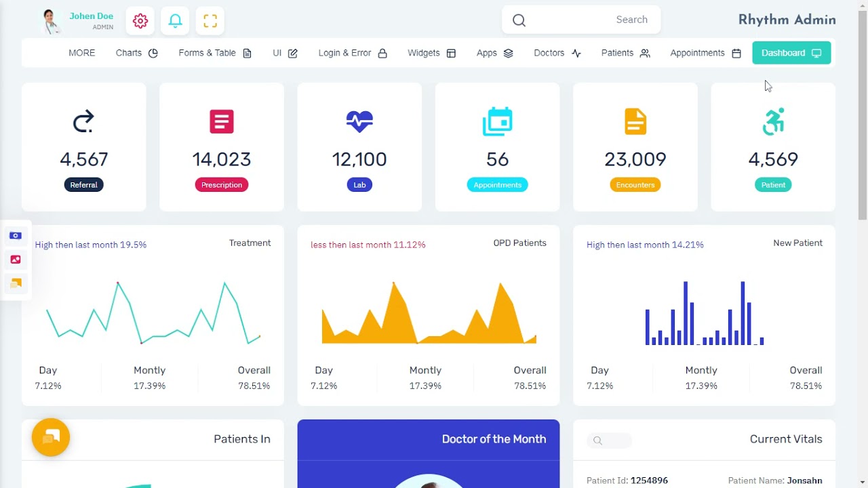Click the Patients users icon
868x488 pixels.
(645, 54)
